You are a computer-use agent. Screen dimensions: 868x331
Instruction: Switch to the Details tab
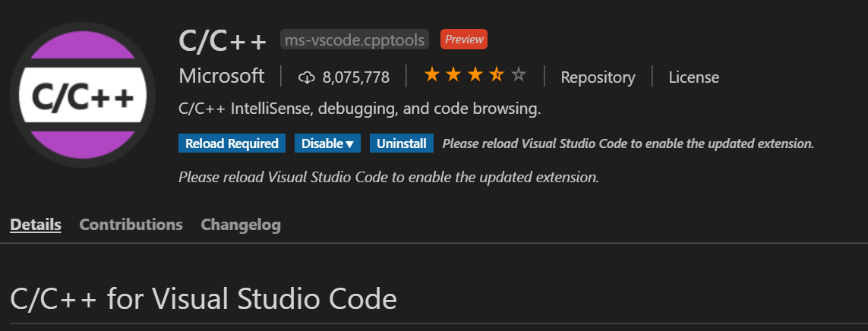(x=36, y=225)
